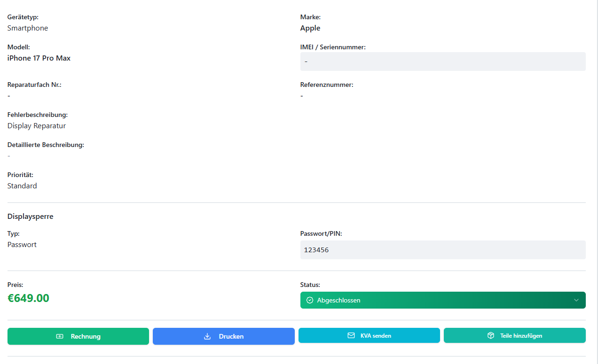Select the Standard priority value
The width and height of the screenshot is (598, 364).
(22, 186)
